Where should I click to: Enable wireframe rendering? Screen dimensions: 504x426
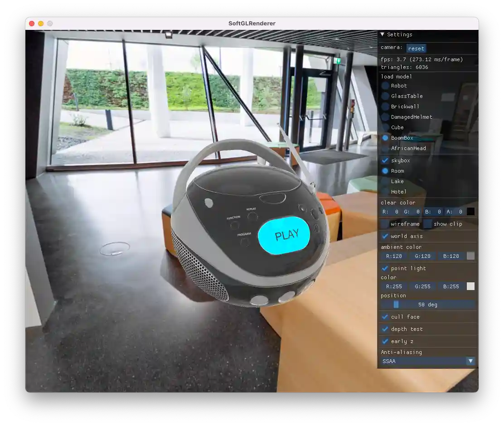point(385,224)
